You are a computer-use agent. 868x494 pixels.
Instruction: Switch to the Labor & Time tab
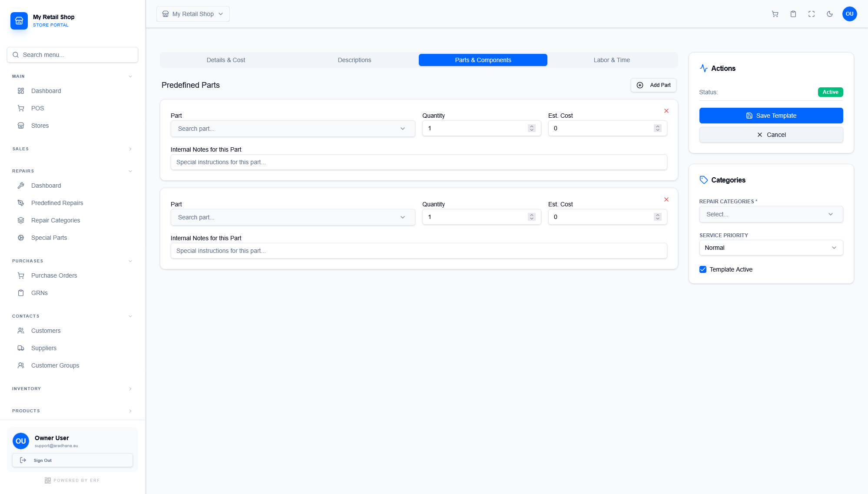(x=612, y=60)
